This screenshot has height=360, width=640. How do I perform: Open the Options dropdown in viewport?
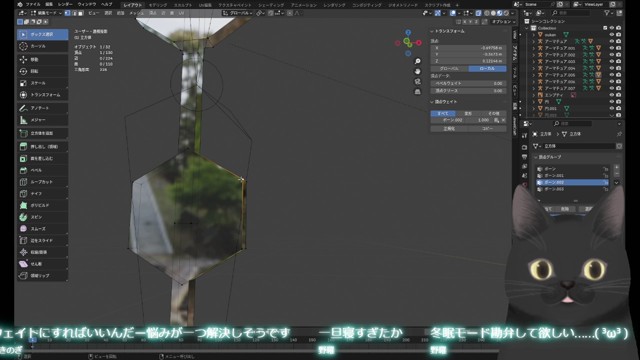pyautogui.click(x=502, y=21)
